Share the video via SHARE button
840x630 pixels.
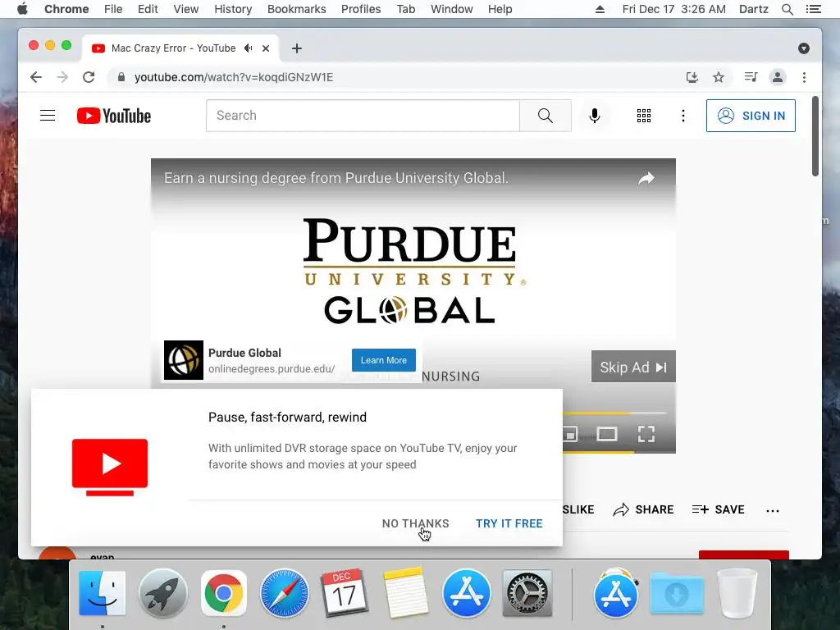click(x=643, y=509)
